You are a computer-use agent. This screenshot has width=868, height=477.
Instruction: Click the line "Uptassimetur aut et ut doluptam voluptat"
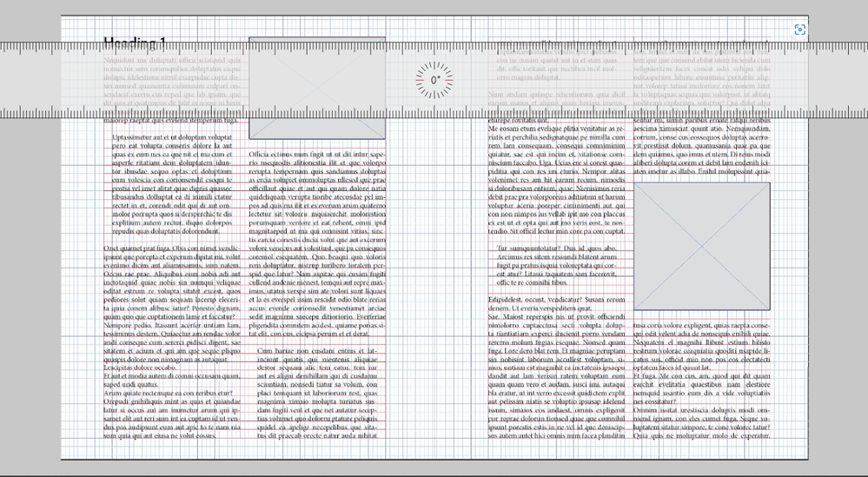click(x=172, y=136)
